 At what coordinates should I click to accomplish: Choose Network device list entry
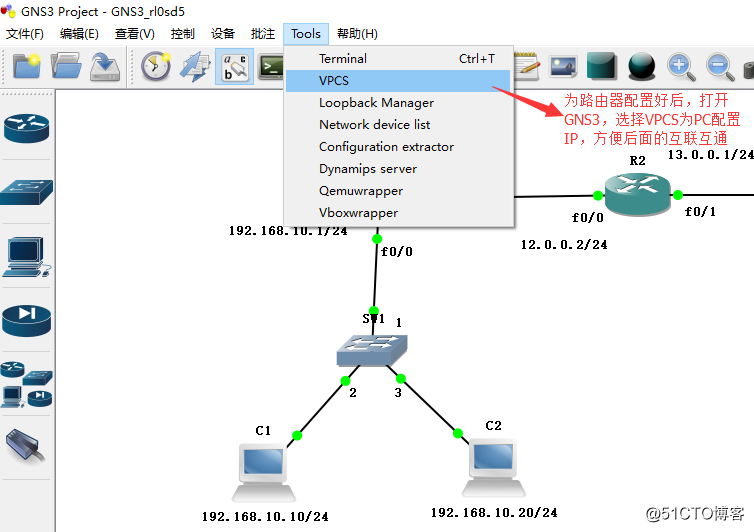tap(398, 125)
